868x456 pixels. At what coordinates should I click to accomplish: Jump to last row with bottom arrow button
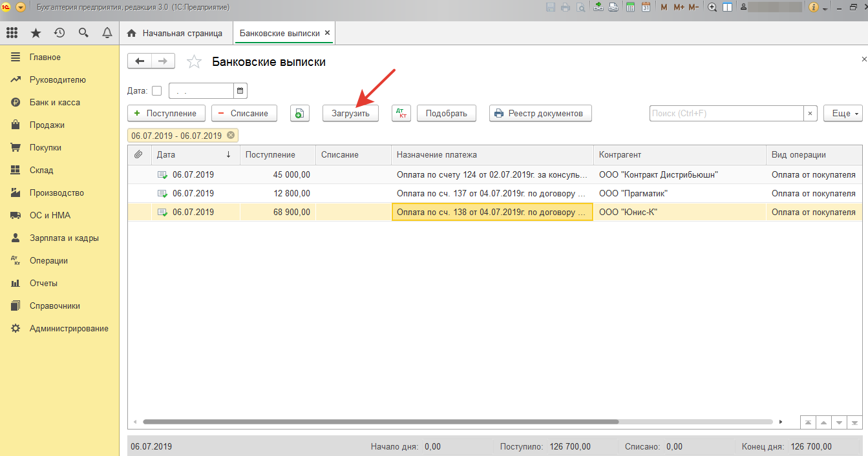click(x=854, y=422)
